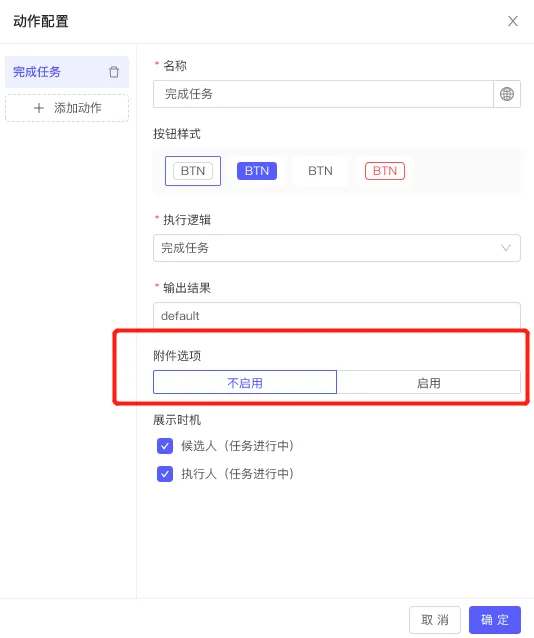The height and width of the screenshot is (638, 534).
Task: Open the 执行逻辑 dropdown
Action: [337, 248]
